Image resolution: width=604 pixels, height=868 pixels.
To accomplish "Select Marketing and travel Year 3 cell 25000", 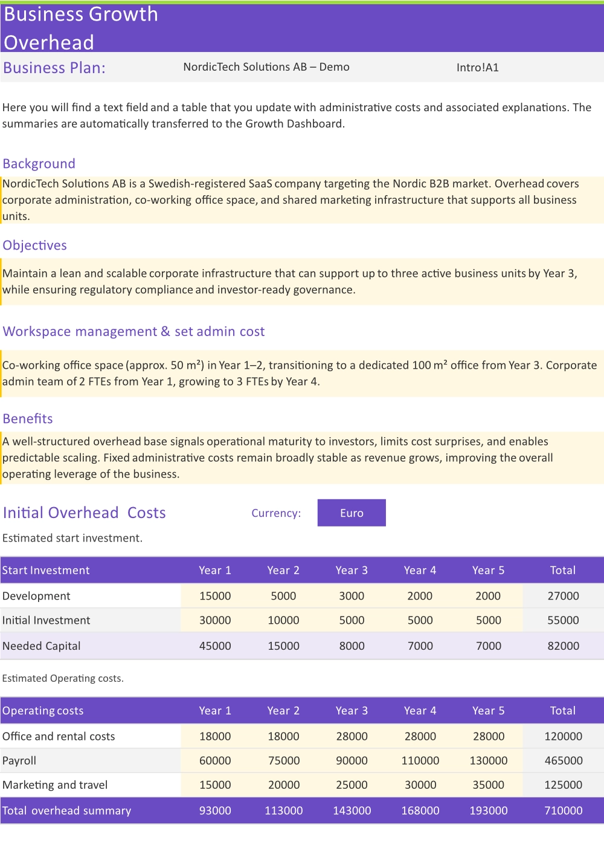I will pyautogui.click(x=352, y=785).
